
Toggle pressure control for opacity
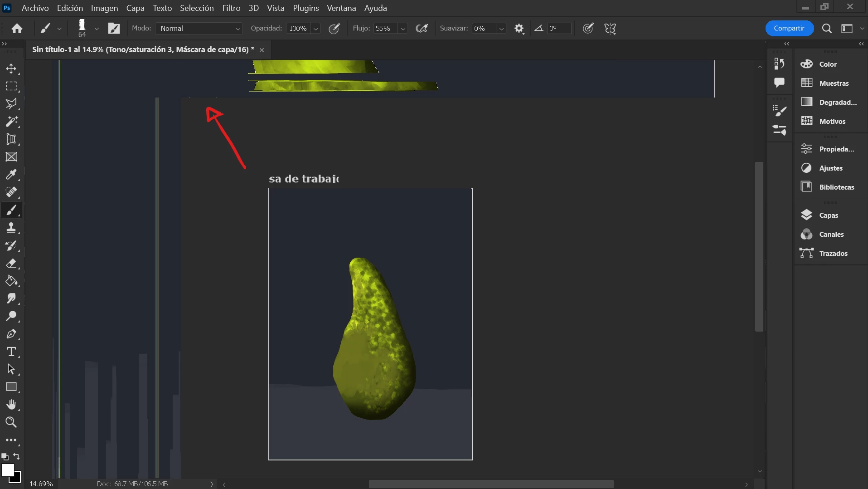[335, 29]
